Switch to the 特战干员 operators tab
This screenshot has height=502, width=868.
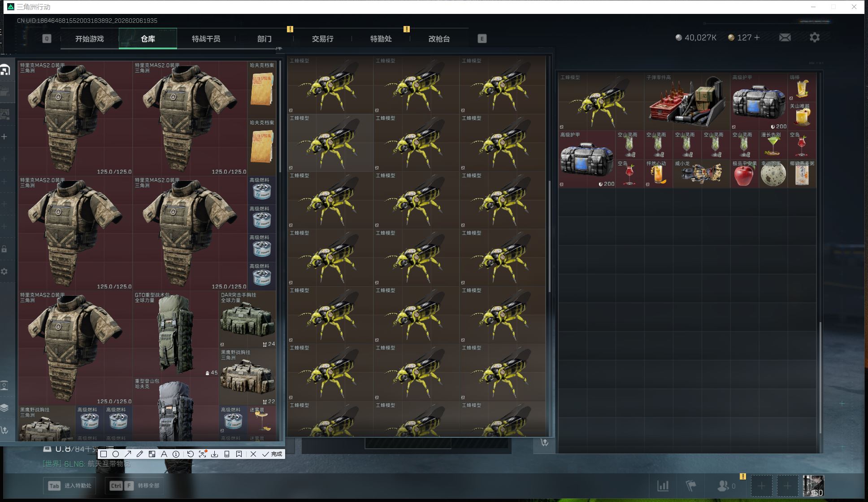(206, 39)
